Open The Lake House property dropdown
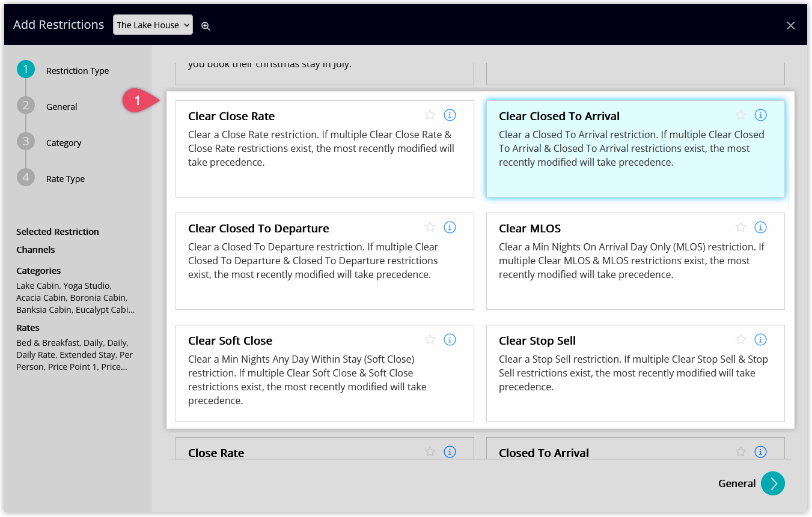 [153, 25]
